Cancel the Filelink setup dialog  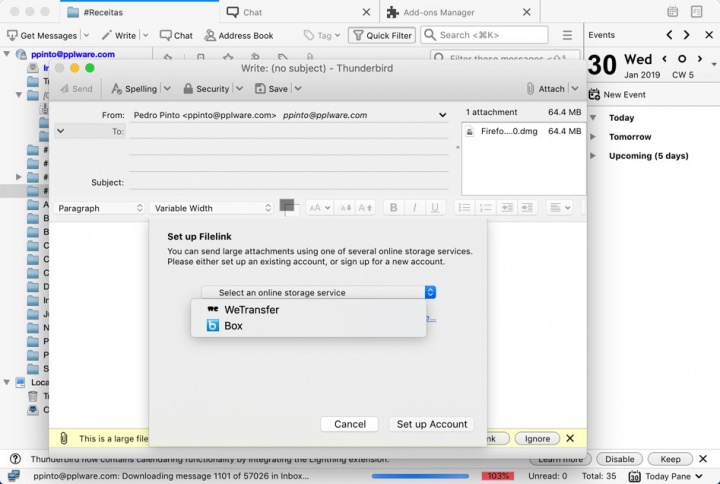tap(349, 424)
